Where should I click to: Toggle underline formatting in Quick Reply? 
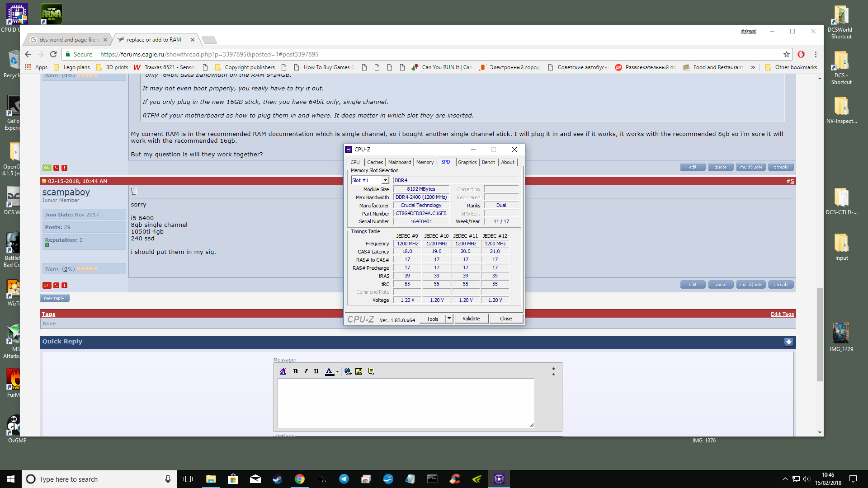316,371
